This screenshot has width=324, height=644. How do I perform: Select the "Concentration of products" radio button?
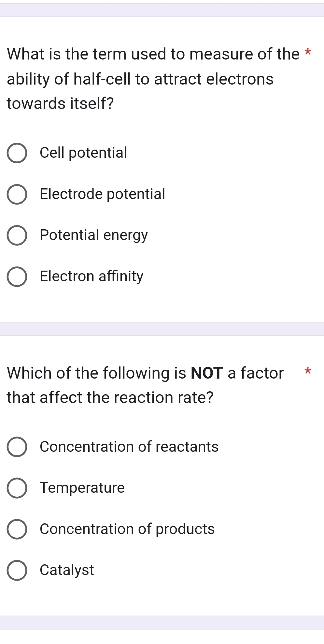[18, 529]
